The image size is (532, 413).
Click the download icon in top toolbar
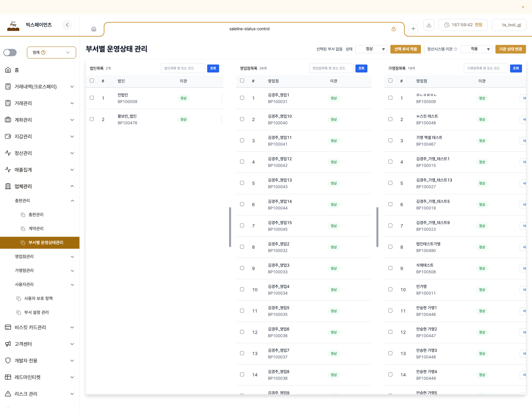pos(429,25)
